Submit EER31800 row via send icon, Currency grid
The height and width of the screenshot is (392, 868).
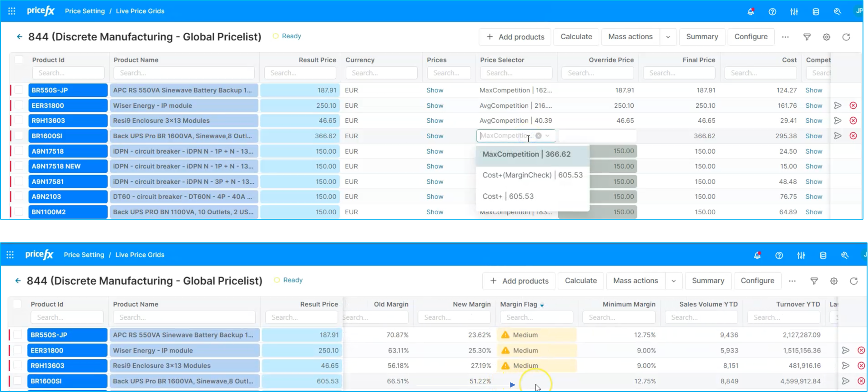click(x=838, y=106)
